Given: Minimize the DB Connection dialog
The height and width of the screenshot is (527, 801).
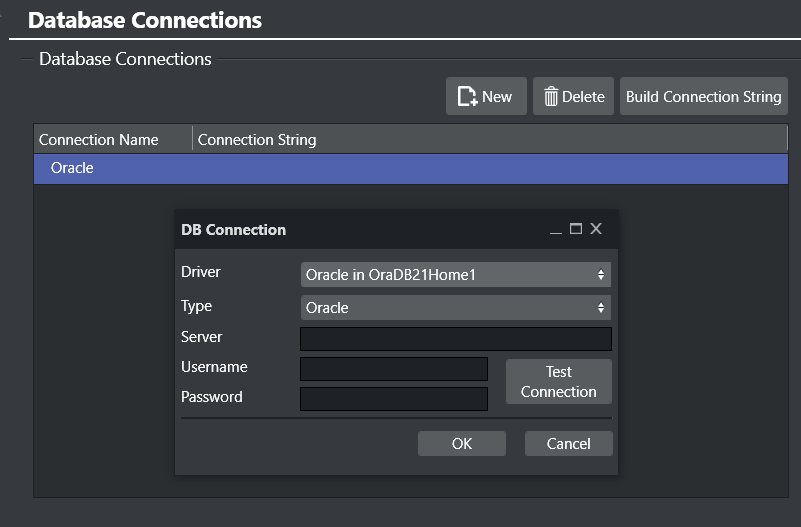Looking at the screenshot, I should (x=556, y=230).
